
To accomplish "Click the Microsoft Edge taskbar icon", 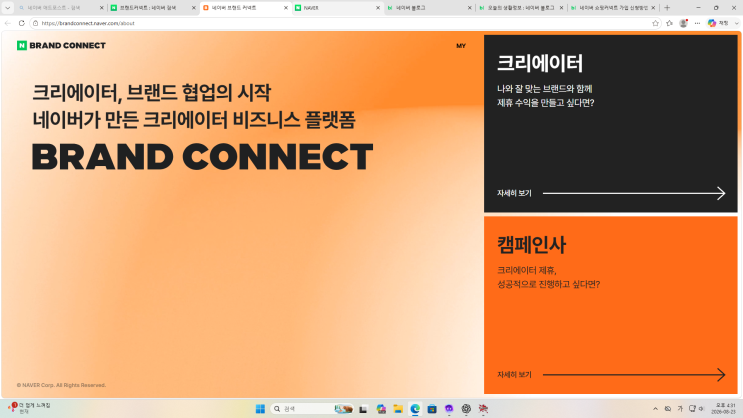I will point(415,409).
